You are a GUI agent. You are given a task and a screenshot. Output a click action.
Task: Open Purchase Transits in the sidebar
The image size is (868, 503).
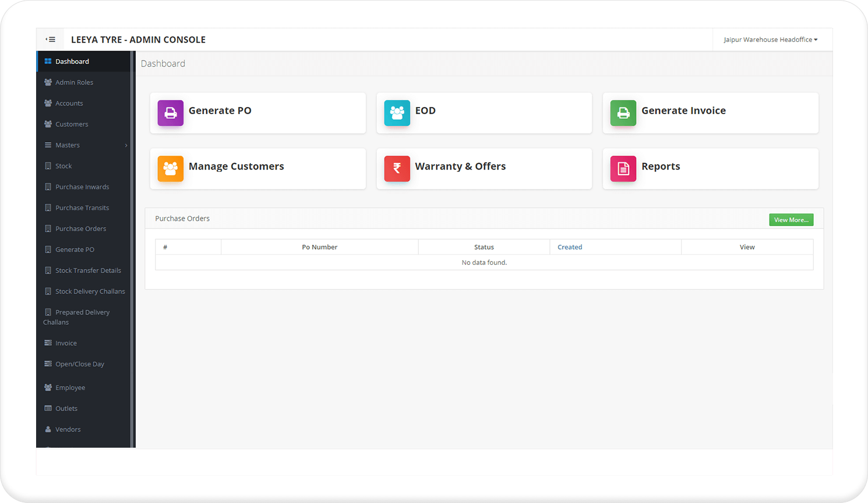tap(84, 208)
